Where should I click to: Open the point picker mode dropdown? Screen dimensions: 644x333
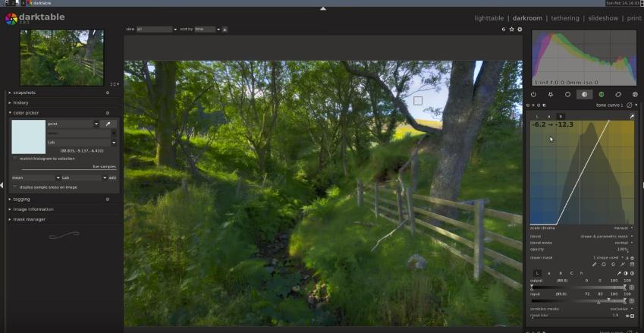(73, 124)
